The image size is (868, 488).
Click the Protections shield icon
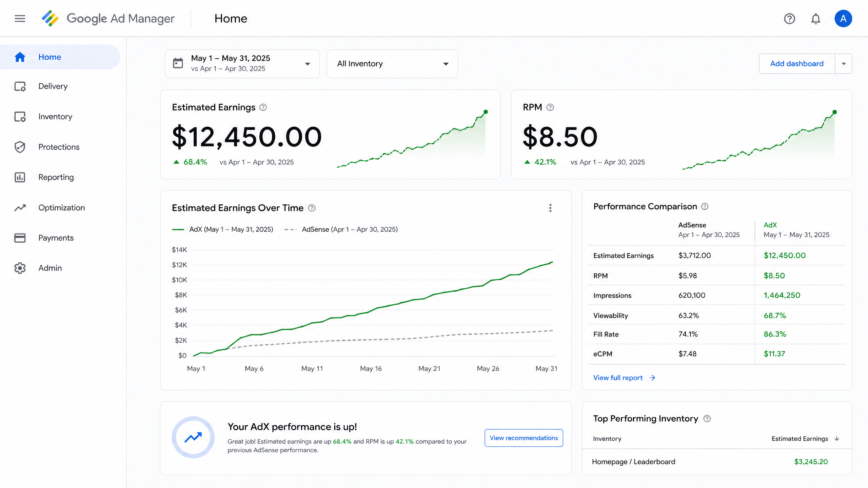(20, 147)
